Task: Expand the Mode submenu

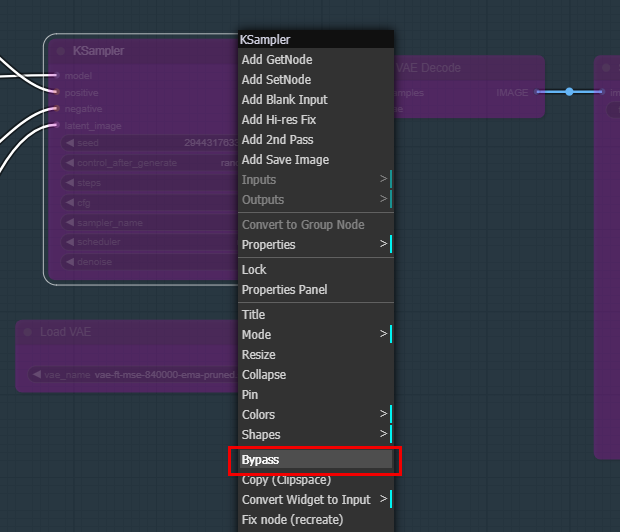Action: click(316, 335)
